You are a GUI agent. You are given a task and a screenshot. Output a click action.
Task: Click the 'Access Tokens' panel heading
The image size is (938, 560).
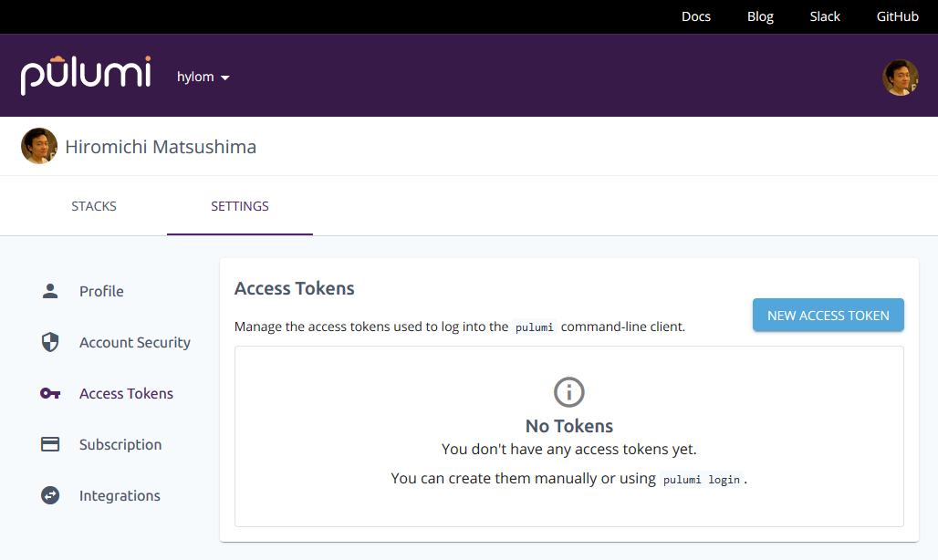click(295, 288)
